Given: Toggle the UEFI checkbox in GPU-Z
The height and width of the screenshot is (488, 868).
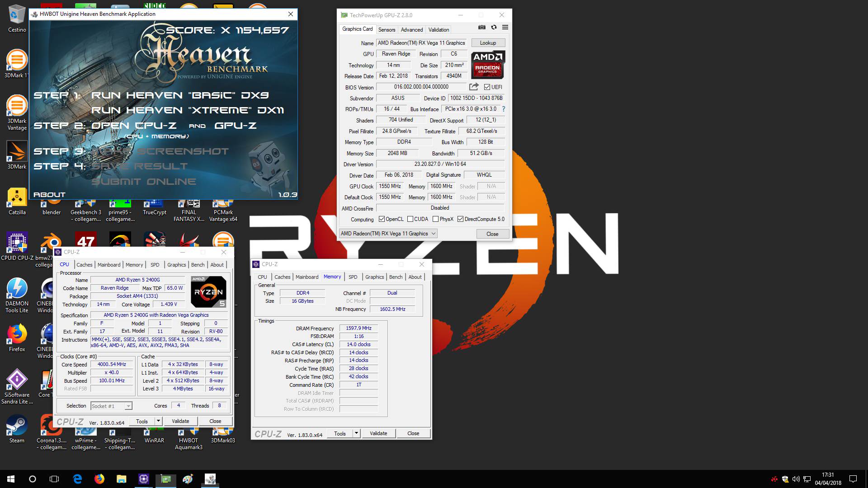Looking at the screenshot, I should pos(487,87).
